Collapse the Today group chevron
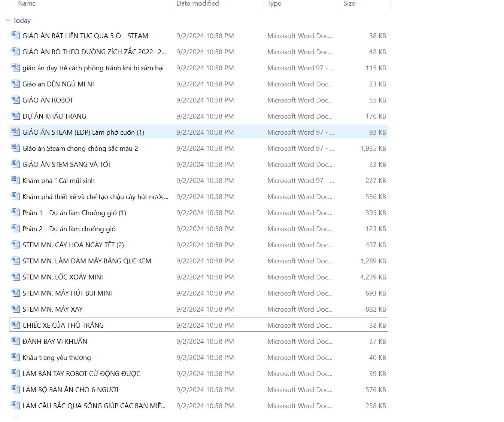 point(7,20)
